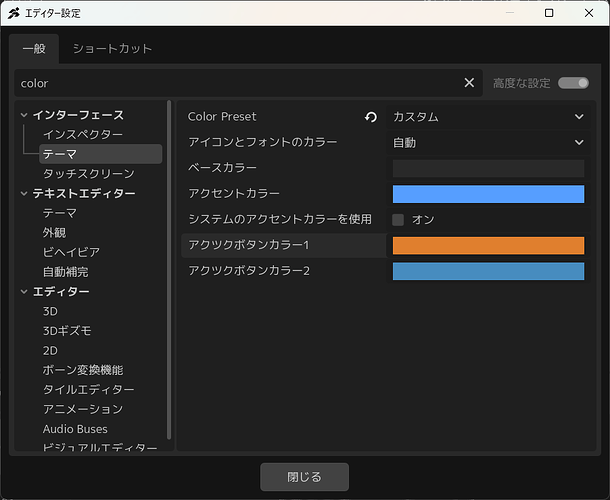Reset Color Preset to default
Image resolution: width=610 pixels, height=500 pixels.
[x=371, y=117]
